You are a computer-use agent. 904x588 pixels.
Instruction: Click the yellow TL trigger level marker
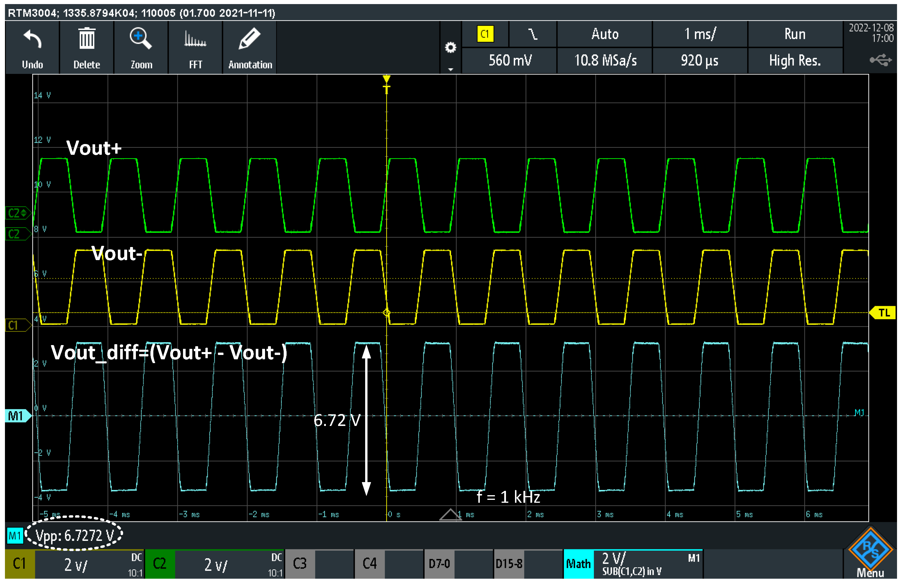[884, 313]
